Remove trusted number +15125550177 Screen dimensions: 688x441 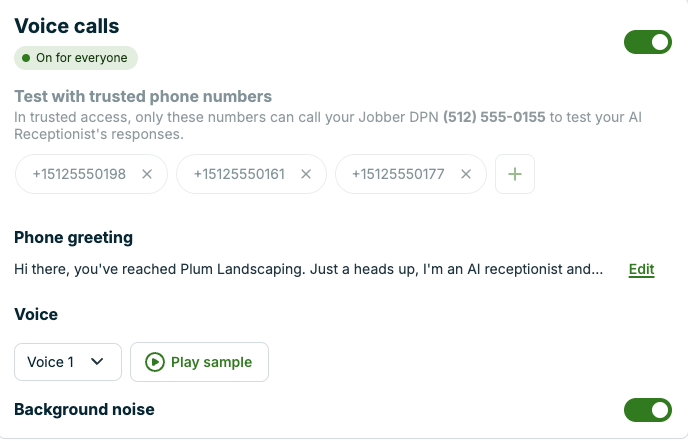465,174
